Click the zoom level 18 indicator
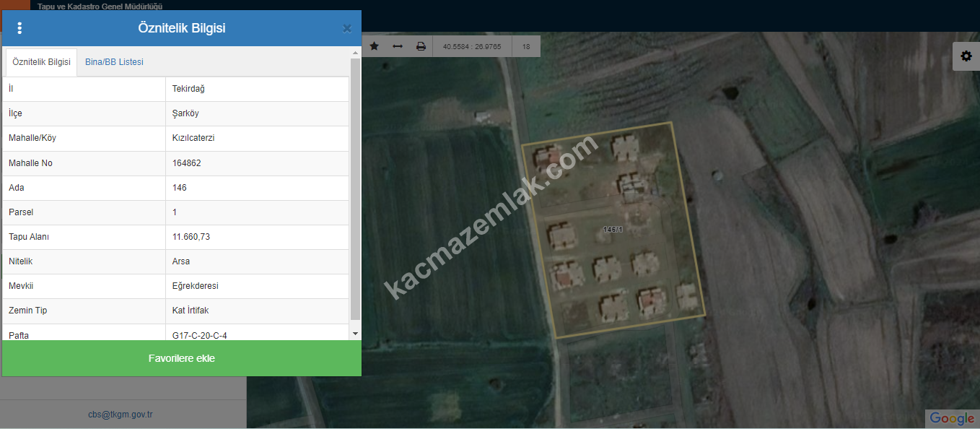 tap(526, 47)
